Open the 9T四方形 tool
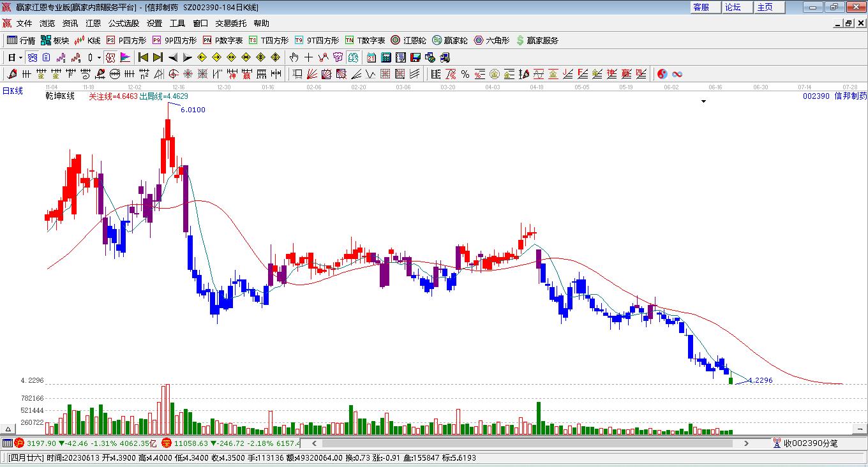868x467 pixels. coord(317,40)
